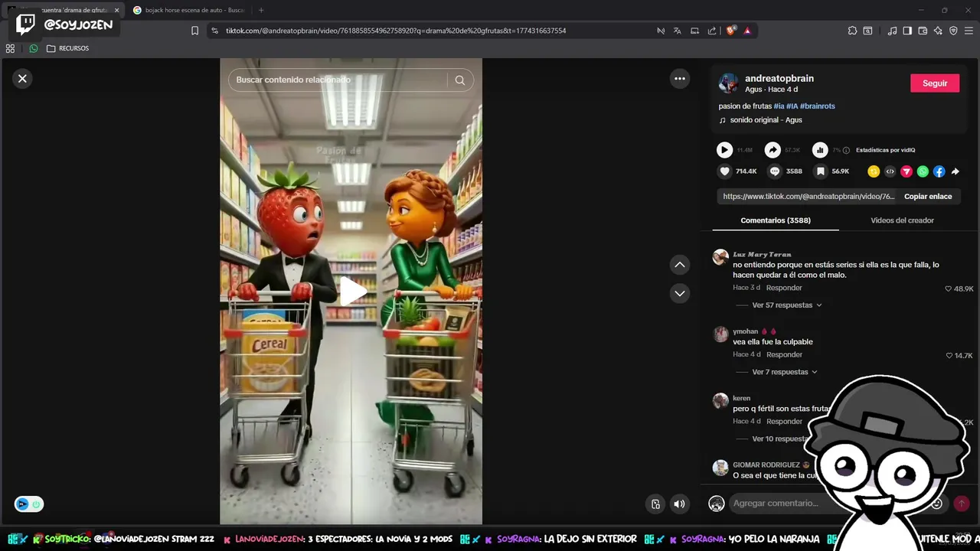
Task: Reply to Luz Mary Teran's comment
Action: pos(784,288)
